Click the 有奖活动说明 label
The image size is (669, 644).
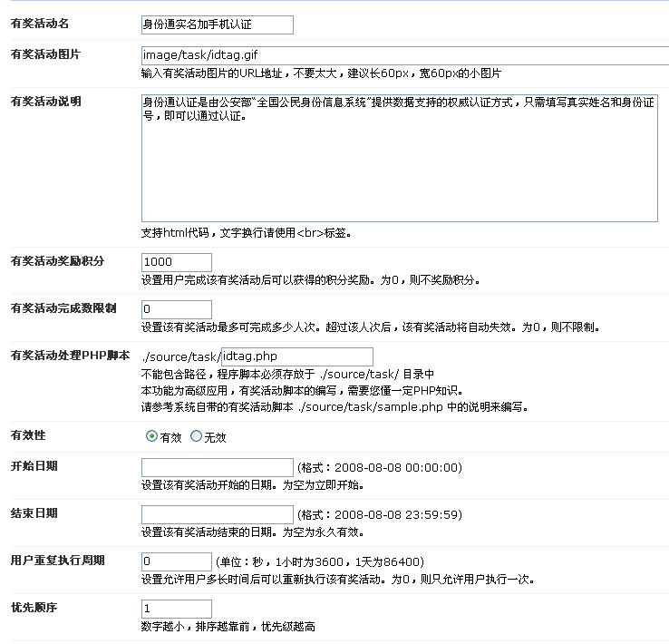45,102
